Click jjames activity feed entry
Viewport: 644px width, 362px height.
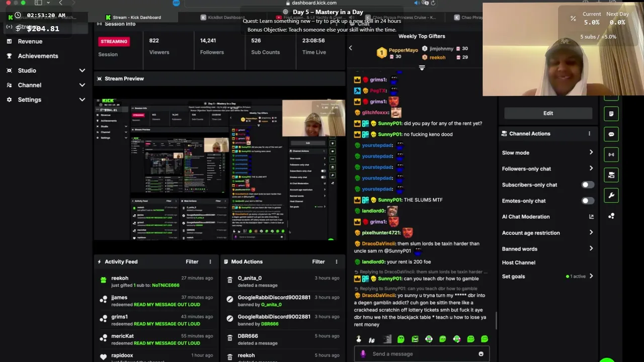[157, 301]
